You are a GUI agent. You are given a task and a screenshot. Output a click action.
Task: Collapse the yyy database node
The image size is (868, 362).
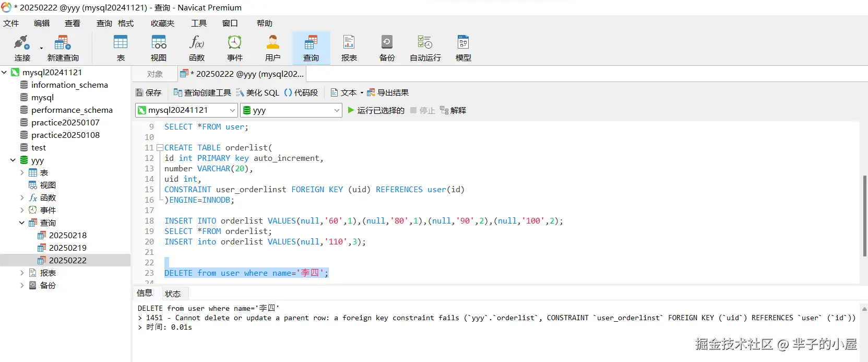[x=13, y=160]
